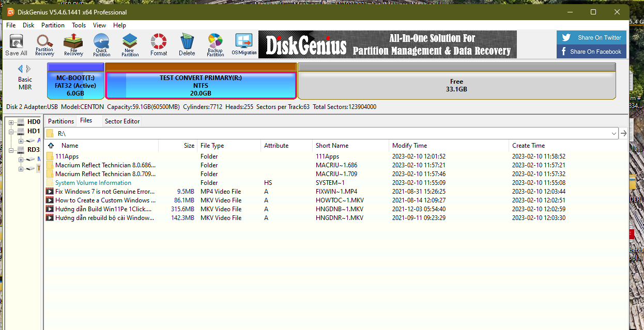The height and width of the screenshot is (330, 644).
Task: Go to previous disk with left arrow
Action: click(21, 69)
